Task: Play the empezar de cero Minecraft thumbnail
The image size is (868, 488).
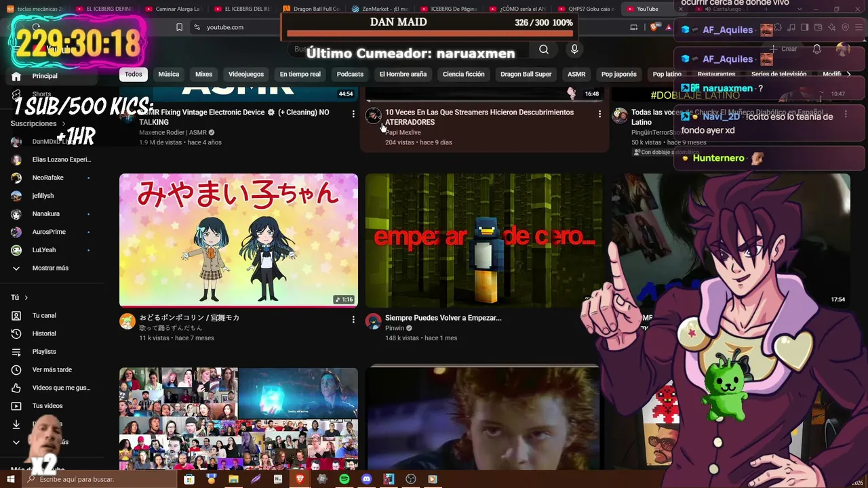Action: coord(483,240)
